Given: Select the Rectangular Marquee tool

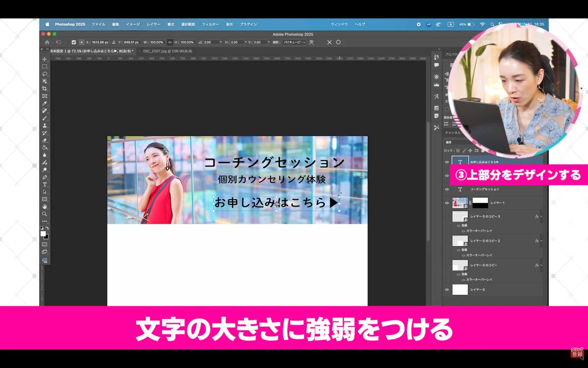Looking at the screenshot, I should pyautogui.click(x=45, y=66).
